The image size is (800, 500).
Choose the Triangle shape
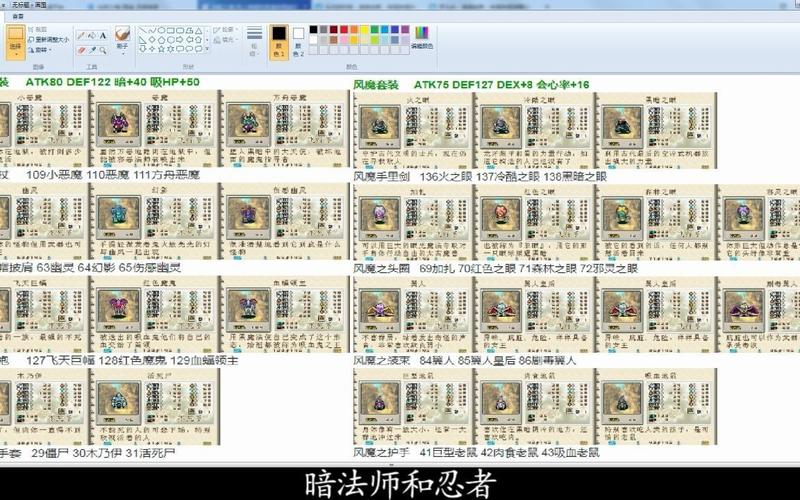(x=198, y=31)
